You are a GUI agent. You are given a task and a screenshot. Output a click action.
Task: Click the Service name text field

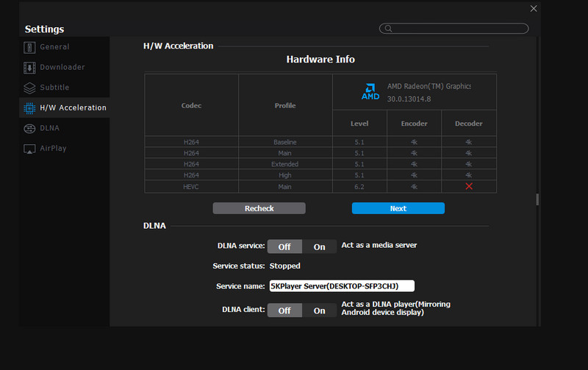tap(342, 286)
